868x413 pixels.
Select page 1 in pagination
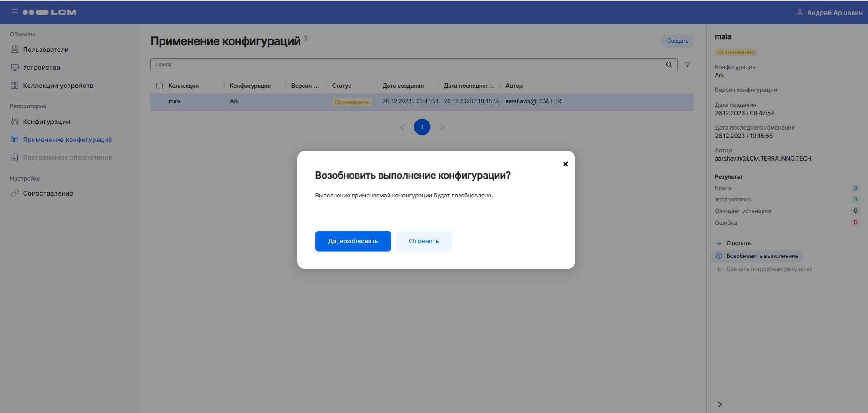point(422,127)
